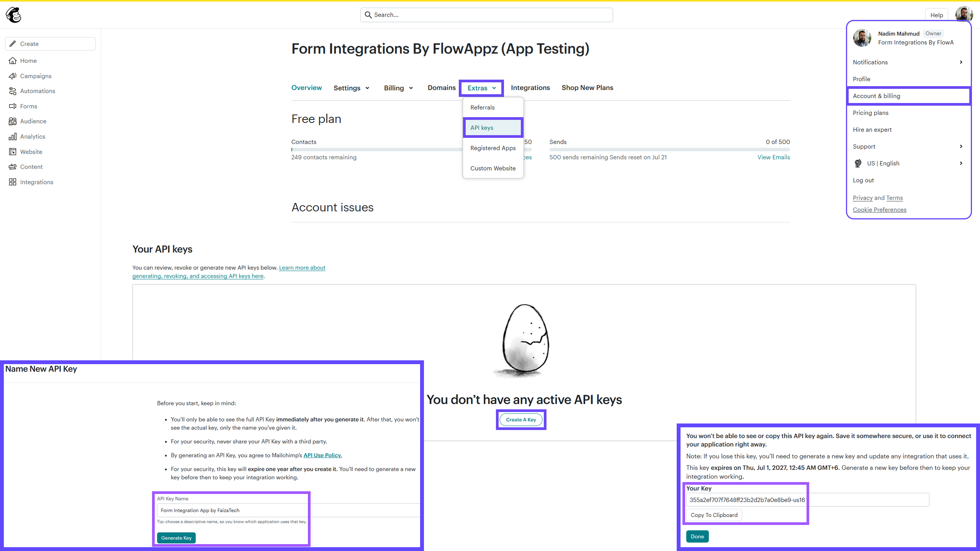Viewport: 980px width, 551px height.
Task: Focus the Search input field
Action: pos(486,15)
